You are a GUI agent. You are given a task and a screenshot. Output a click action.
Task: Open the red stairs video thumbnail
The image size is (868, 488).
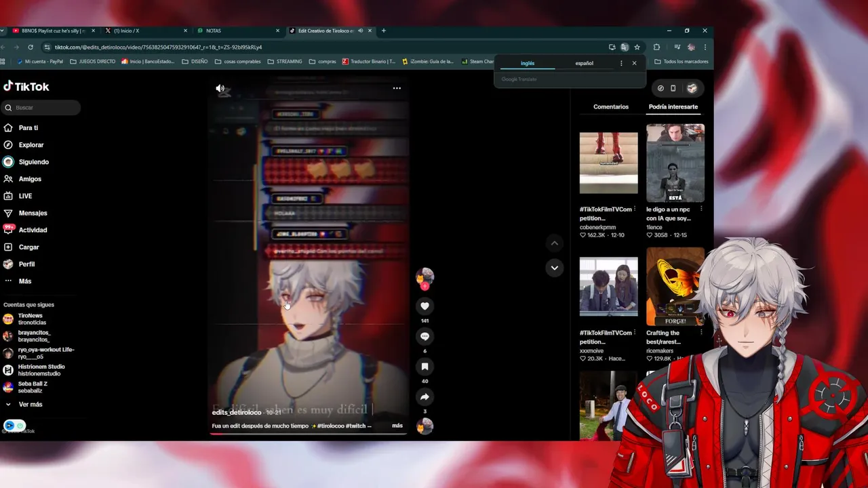608,163
